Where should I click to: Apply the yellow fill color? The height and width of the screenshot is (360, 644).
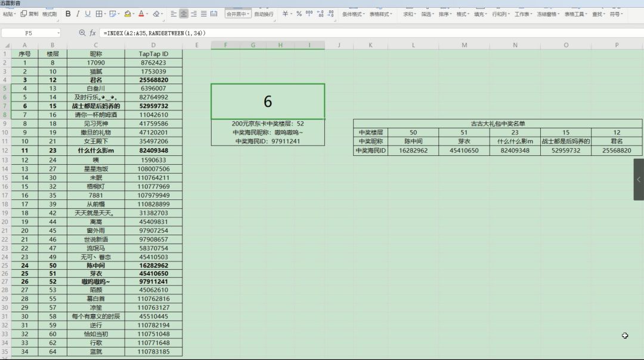click(128, 14)
